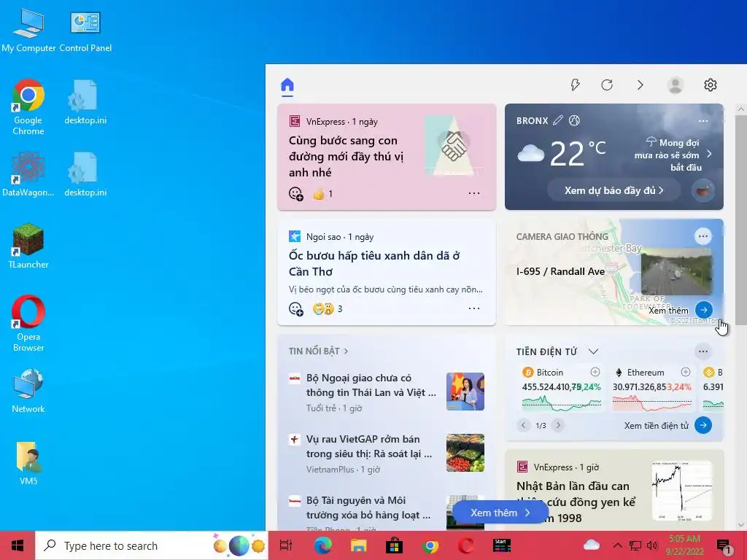Open more options on VnExpress pink card
This screenshot has height=560, width=747.
(x=474, y=193)
